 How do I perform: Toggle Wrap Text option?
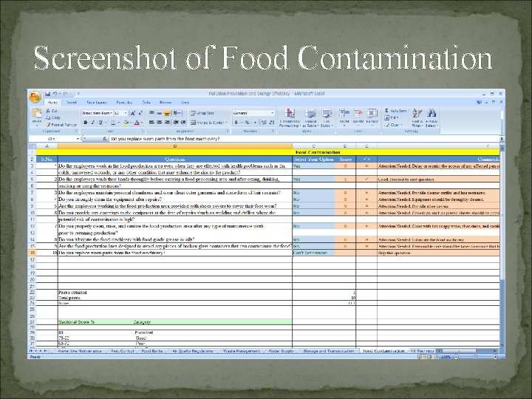202,113
